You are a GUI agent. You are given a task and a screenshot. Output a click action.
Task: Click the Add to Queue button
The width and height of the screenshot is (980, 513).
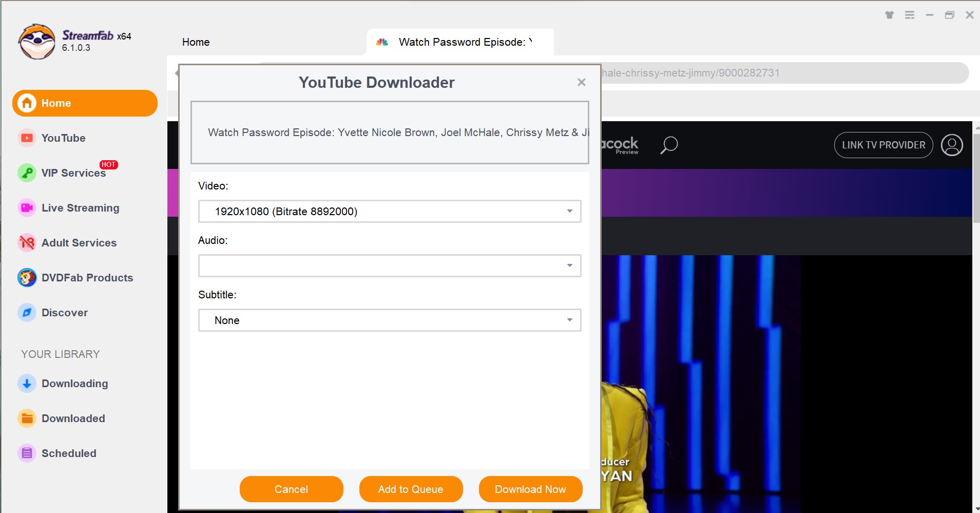pos(411,489)
